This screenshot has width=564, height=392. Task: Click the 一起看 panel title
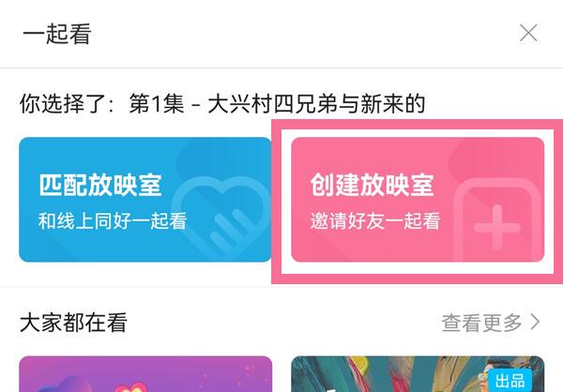[x=57, y=34]
